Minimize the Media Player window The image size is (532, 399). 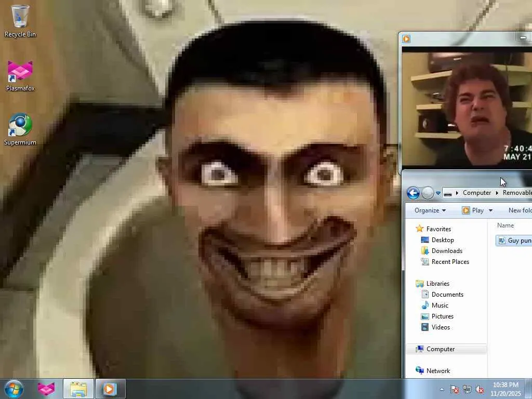click(x=523, y=37)
